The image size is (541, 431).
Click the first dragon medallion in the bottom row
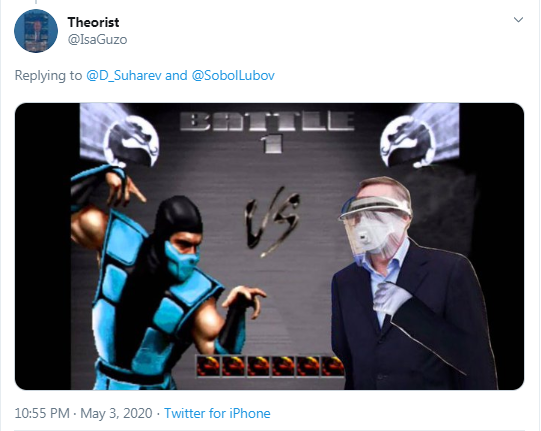(208, 366)
